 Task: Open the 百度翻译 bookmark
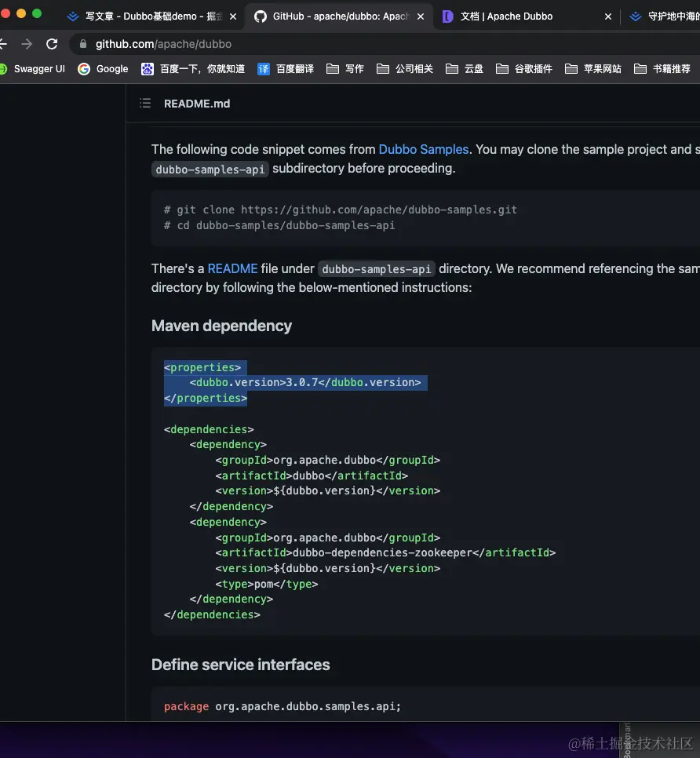point(286,69)
